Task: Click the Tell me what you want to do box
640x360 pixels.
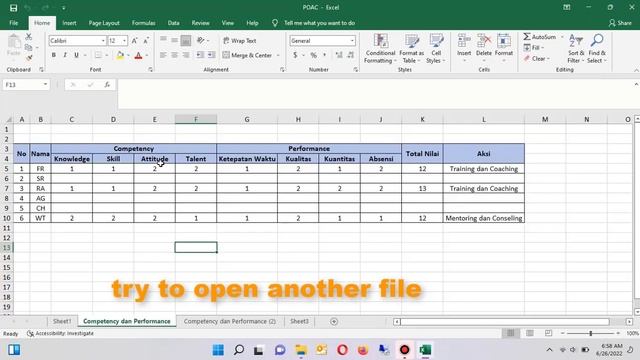Action: 319,23
